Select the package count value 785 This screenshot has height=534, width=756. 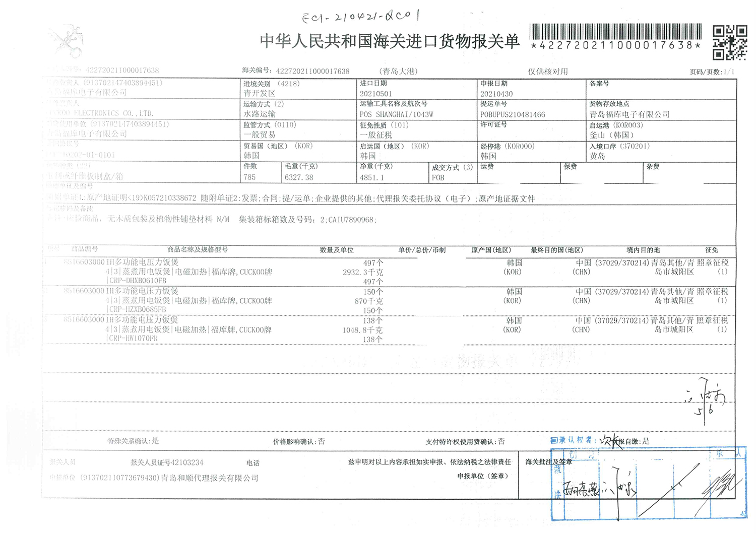point(249,177)
